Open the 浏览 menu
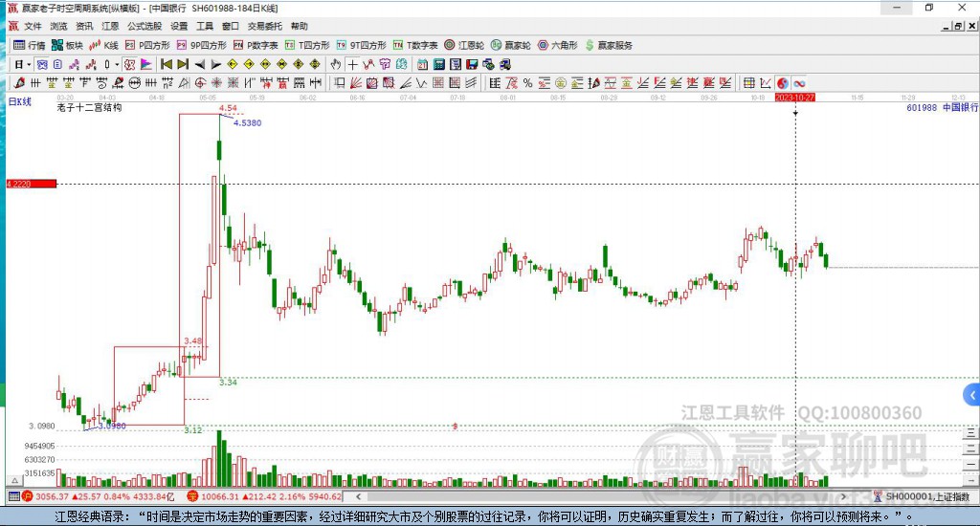Image resolution: width=980 pixels, height=526 pixels. [58, 26]
